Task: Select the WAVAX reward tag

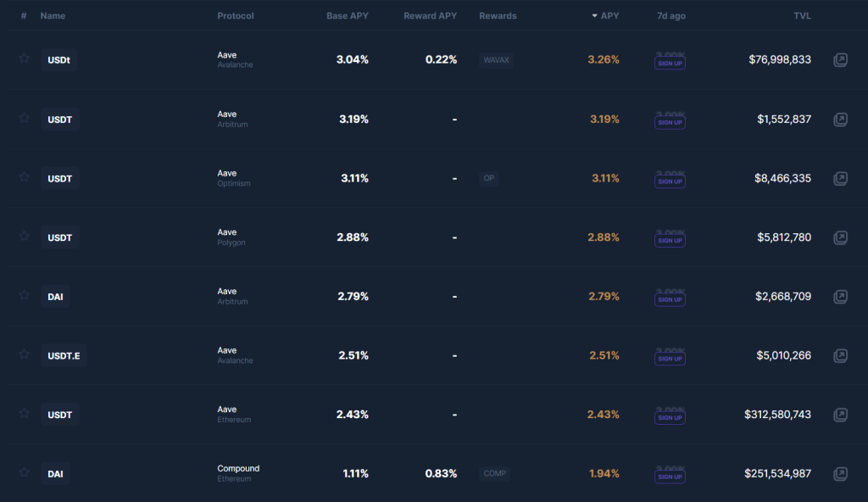Action: coord(496,60)
